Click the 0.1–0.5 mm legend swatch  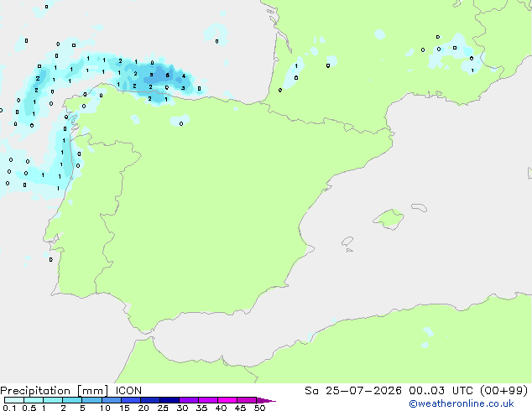point(14,400)
